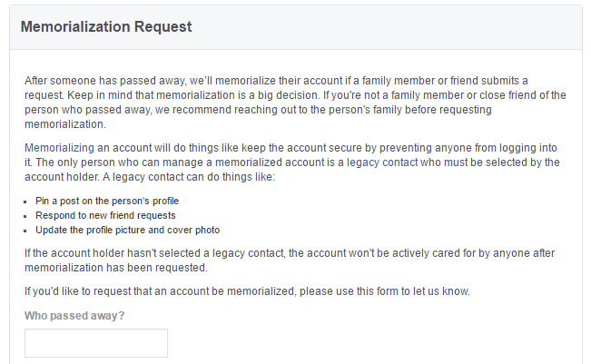Click the bullet icon beside Pin a post
Image resolution: width=591 pixels, height=364 pixels.
pyautogui.click(x=25, y=202)
